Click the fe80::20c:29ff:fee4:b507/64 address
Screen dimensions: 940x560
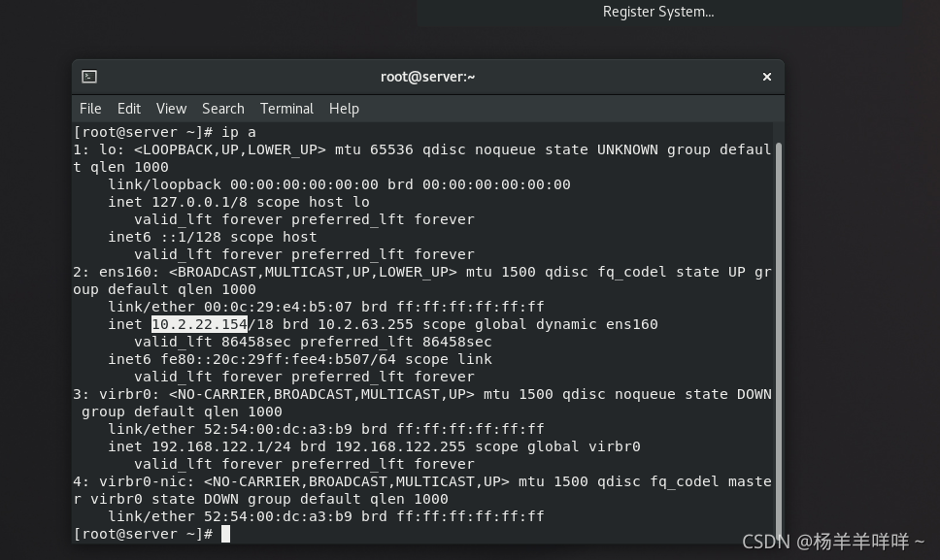278,359
